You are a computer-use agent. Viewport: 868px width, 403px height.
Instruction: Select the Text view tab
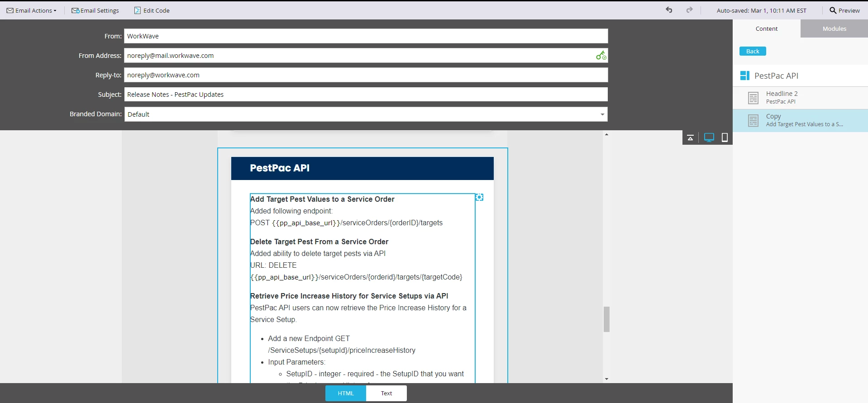pyautogui.click(x=386, y=393)
